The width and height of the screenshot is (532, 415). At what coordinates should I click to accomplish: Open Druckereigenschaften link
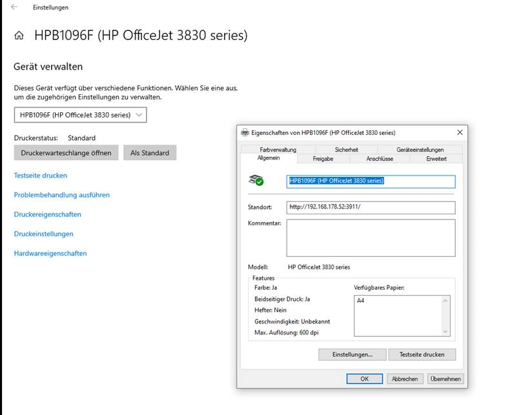tap(48, 215)
